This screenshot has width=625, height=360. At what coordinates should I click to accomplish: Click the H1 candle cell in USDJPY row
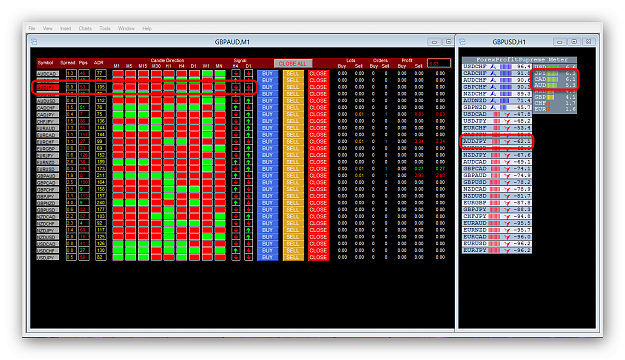click(x=169, y=257)
